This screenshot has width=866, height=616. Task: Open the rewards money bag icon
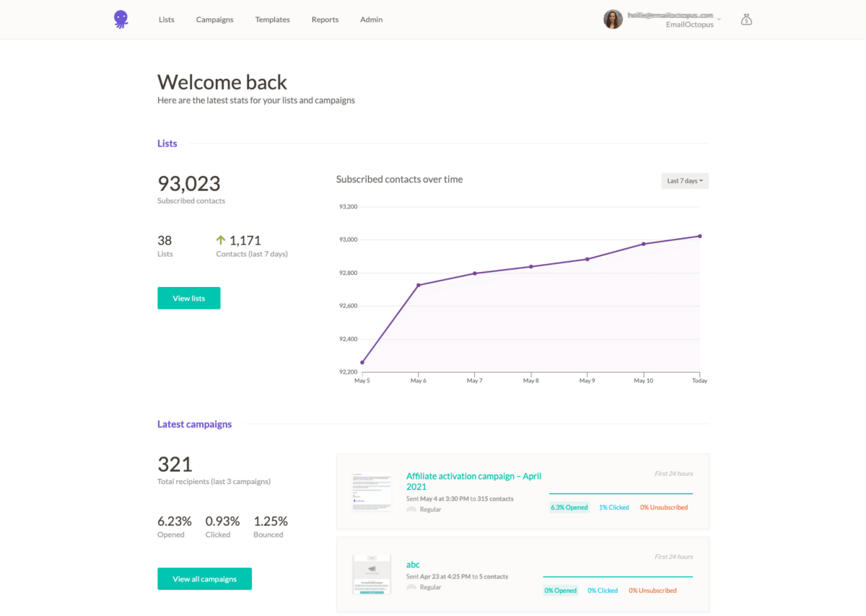(x=746, y=19)
